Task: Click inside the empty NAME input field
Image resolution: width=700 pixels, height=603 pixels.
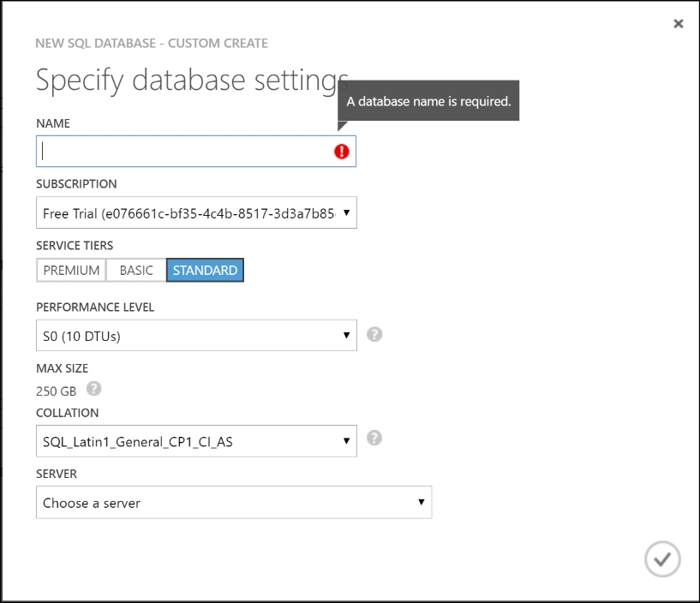Action: click(x=171, y=151)
